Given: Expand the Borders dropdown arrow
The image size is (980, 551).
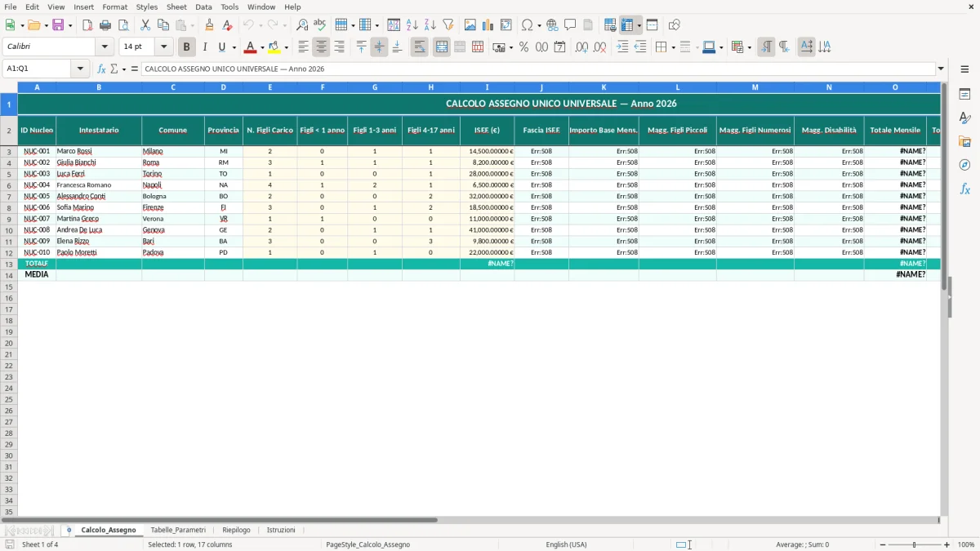Looking at the screenshot, I should pyautogui.click(x=673, y=47).
